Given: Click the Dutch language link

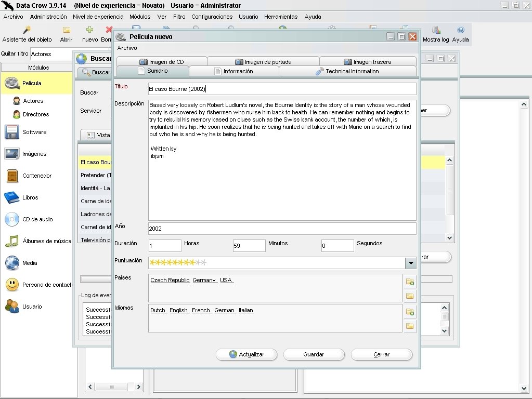Looking at the screenshot, I should coord(159,310).
